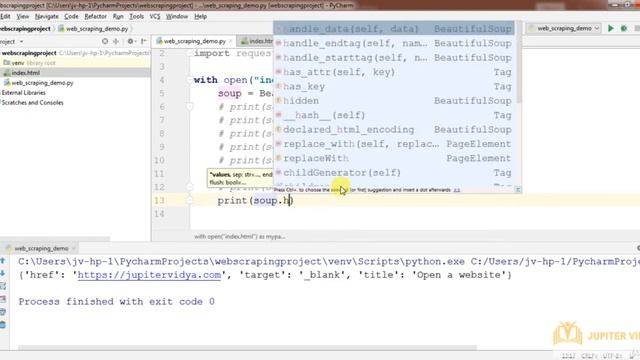
Task: Choose replace_with completion suggestion
Action: tap(394, 144)
